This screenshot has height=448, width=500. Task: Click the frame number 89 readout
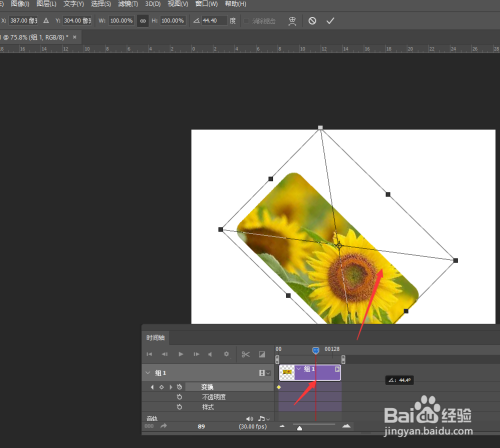[201, 426]
